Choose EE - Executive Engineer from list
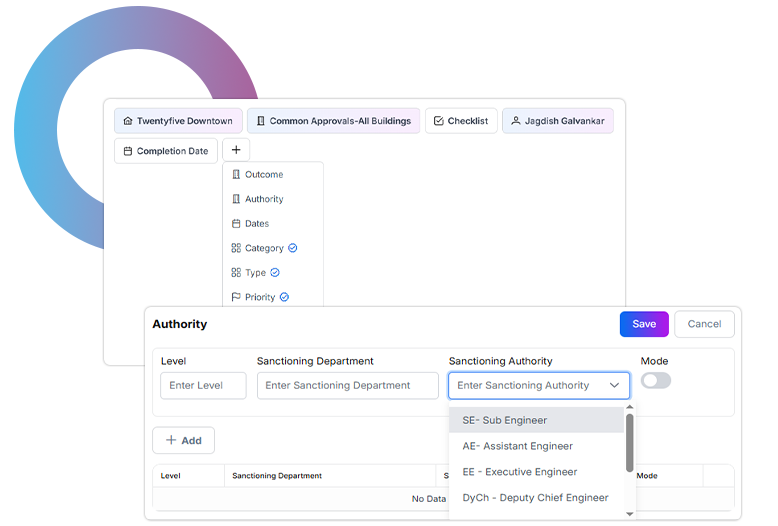 (519, 472)
